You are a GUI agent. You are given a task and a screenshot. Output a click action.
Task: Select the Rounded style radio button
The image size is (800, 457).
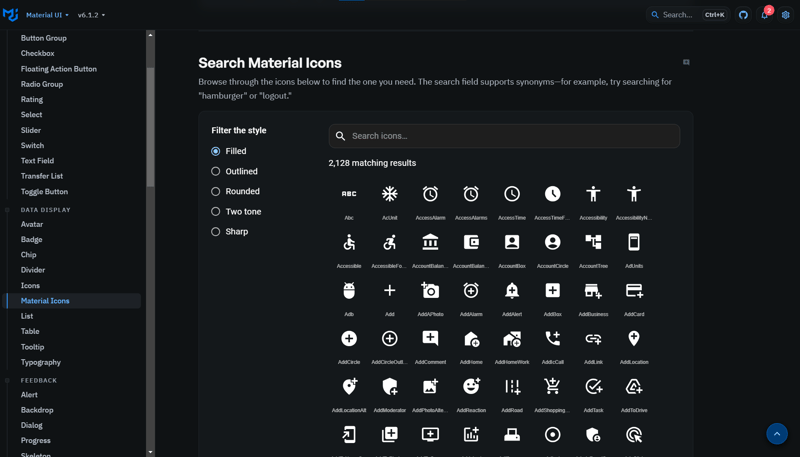click(216, 191)
